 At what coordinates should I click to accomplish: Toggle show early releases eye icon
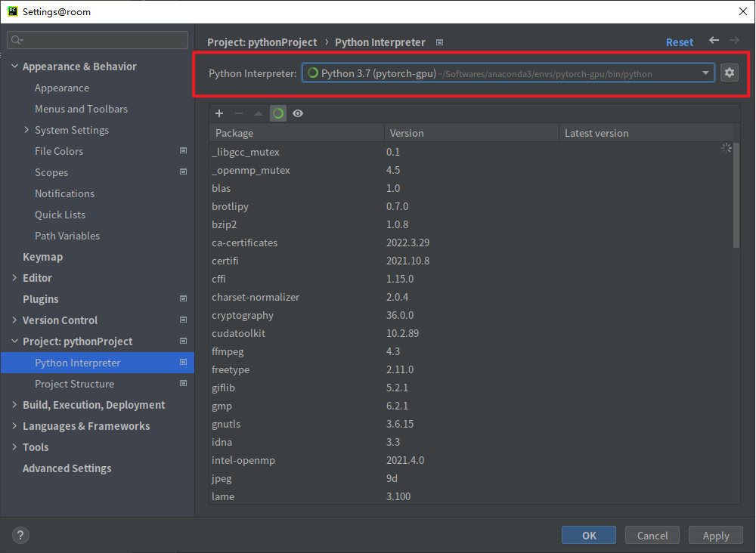(298, 113)
